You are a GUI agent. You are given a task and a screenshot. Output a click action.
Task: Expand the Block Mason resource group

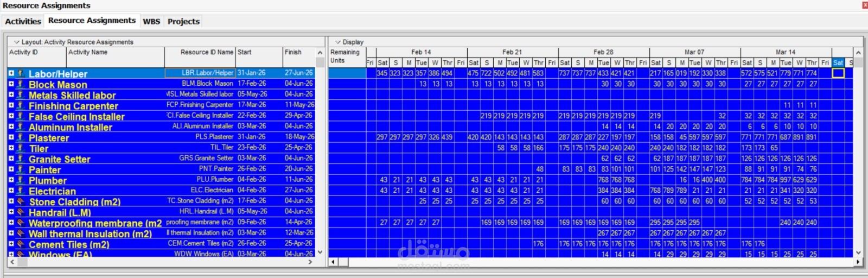click(x=11, y=84)
